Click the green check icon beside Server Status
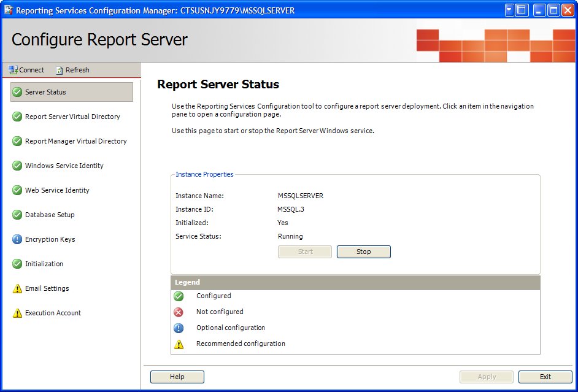Viewport: 578px width, 392px height. tap(17, 92)
